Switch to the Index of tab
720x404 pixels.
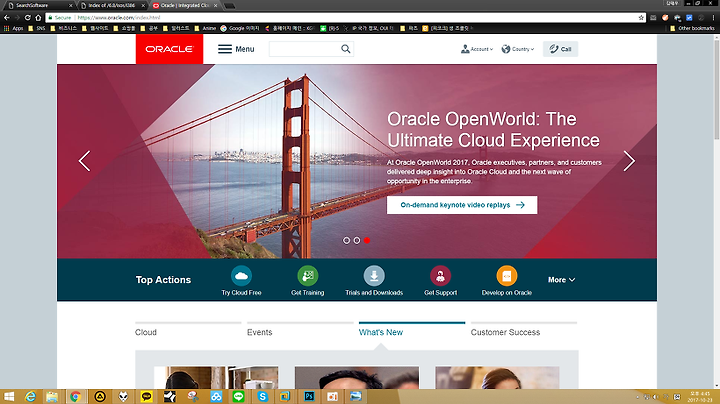[x=112, y=6]
